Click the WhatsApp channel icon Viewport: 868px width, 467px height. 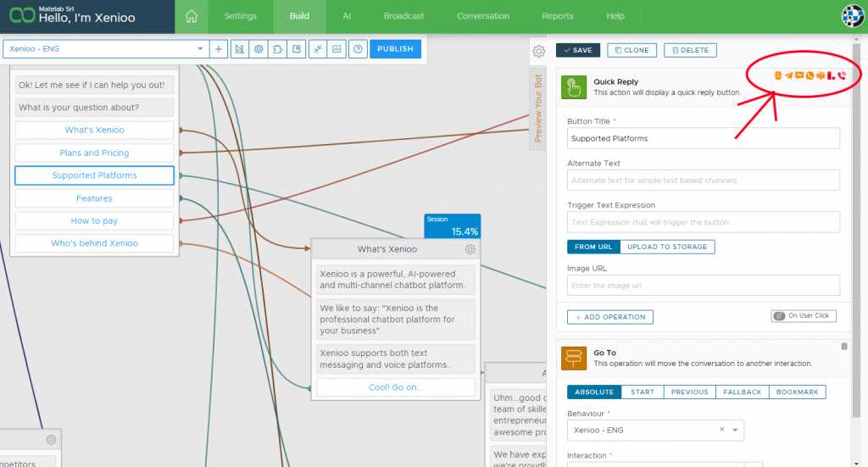810,75
